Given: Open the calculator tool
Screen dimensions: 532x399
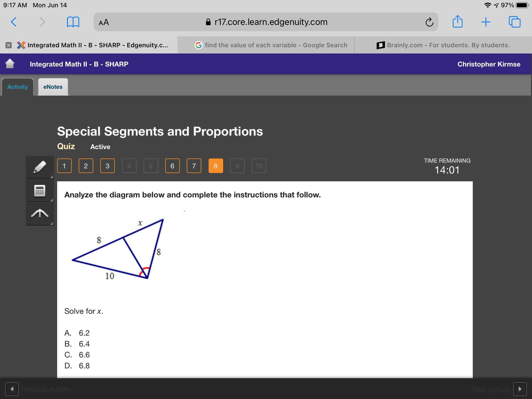Looking at the screenshot, I should pos(40,191).
